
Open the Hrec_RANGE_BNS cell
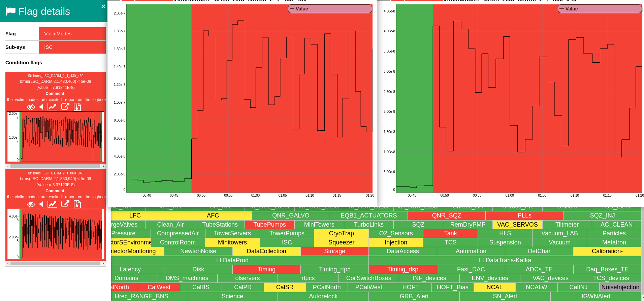(149, 296)
